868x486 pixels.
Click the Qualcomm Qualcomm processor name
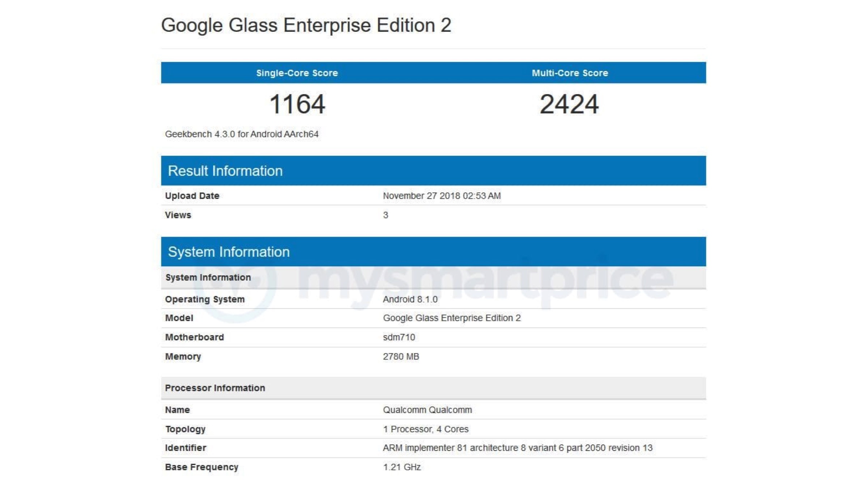click(427, 410)
